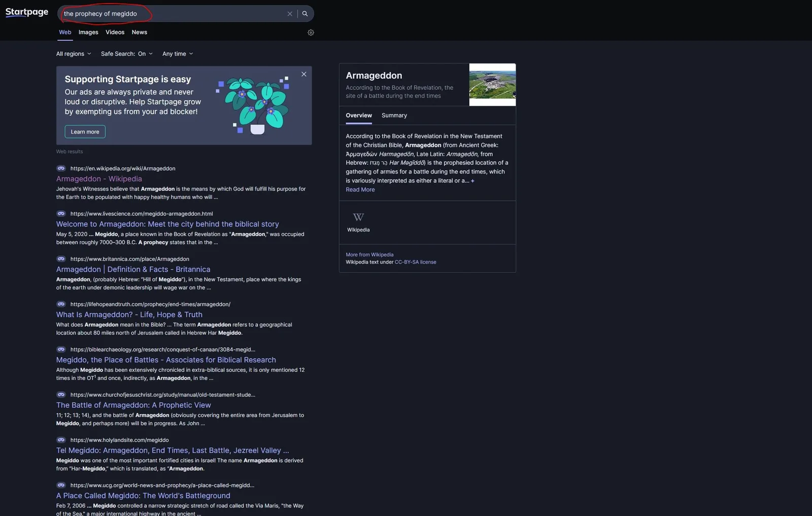Open the Any time filter dropdown
The height and width of the screenshot is (516, 812).
[x=178, y=54]
